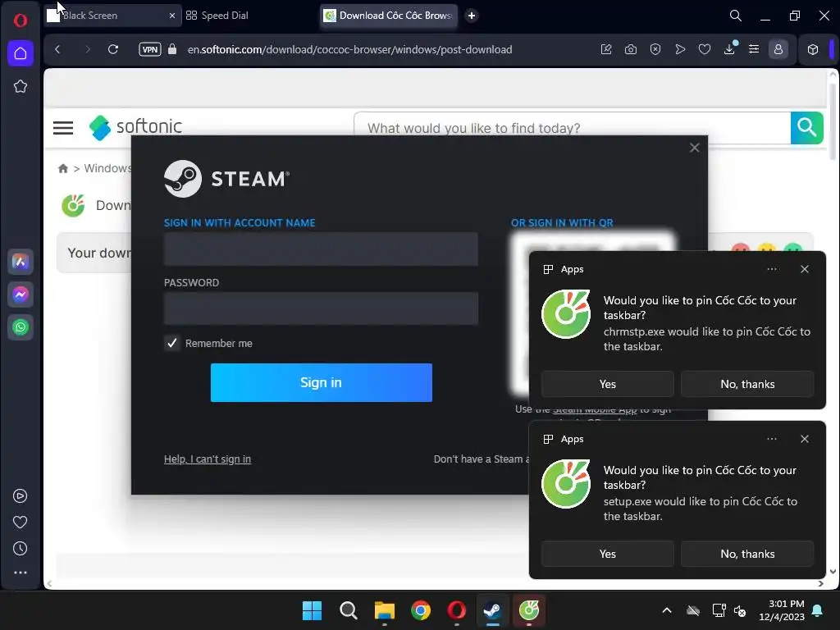Screen dimensions: 840x630
Task: Open the Easy Setup menu
Action: (754, 49)
